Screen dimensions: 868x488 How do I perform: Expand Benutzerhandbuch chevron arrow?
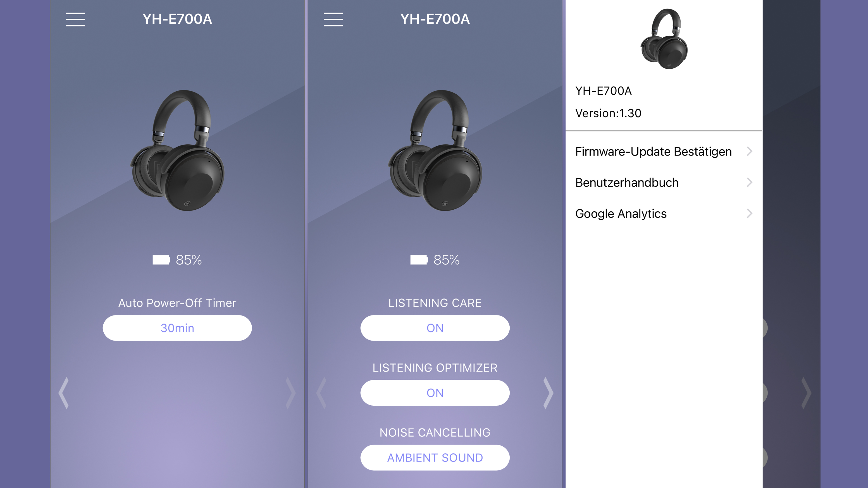click(x=749, y=183)
